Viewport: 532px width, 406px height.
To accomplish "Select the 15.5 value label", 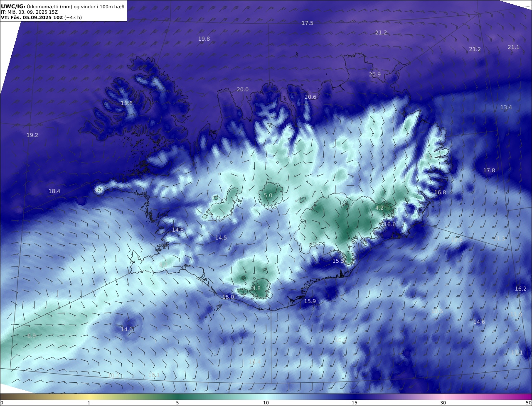I will click(x=338, y=261).
